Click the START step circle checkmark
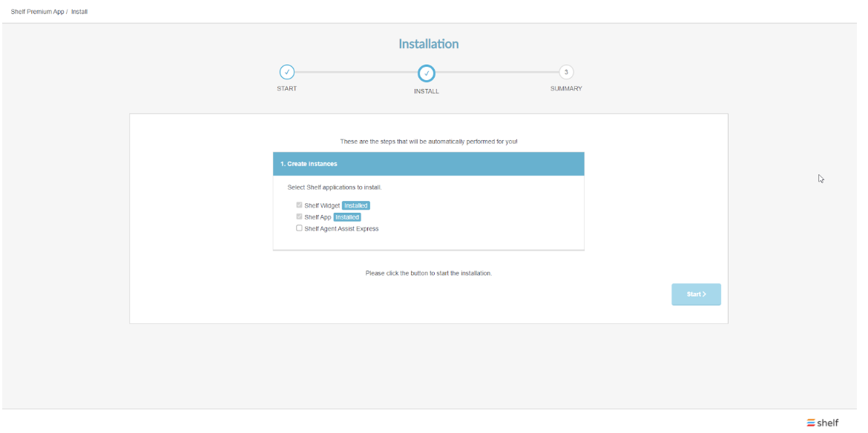Viewport: 868px width, 433px height. point(287,72)
